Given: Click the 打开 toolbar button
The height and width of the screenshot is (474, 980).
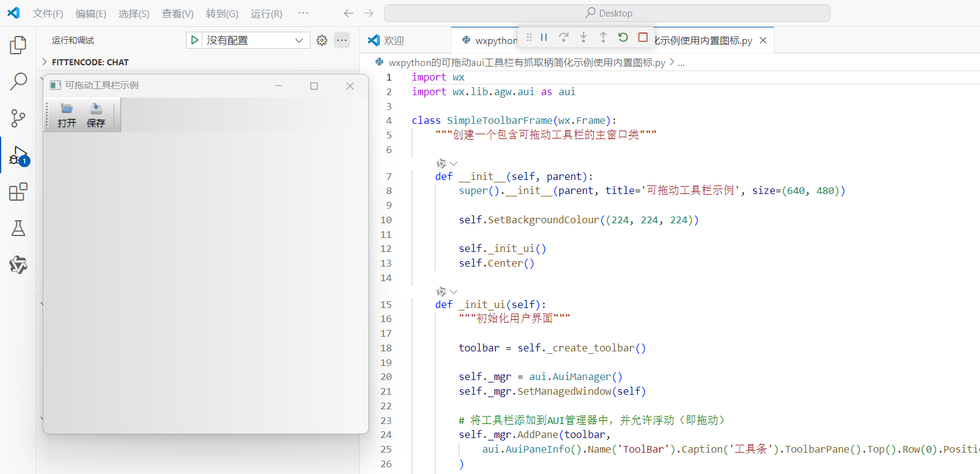Looking at the screenshot, I should (67, 115).
